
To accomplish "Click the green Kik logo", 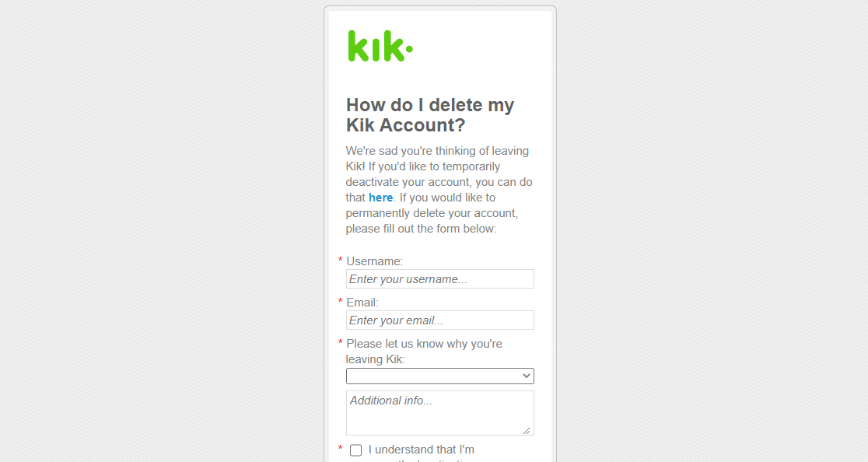I will [380, 46].
